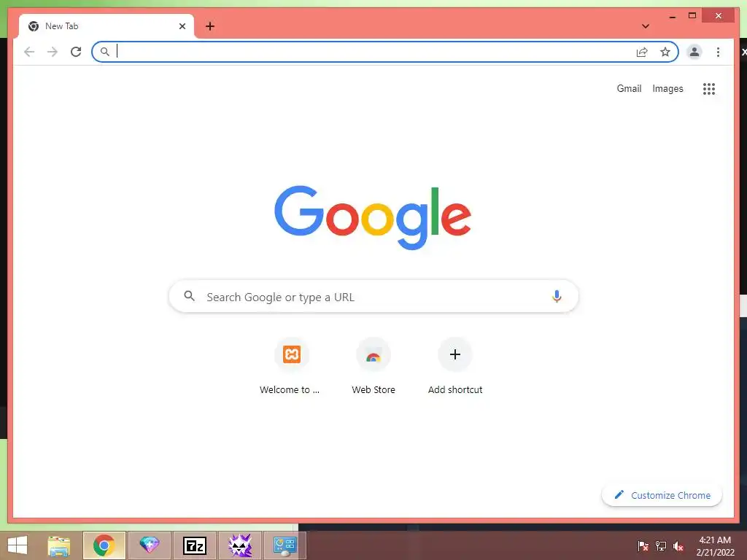
Task: Click the magnifier icon in Google search box
Action: pos(189,296)
